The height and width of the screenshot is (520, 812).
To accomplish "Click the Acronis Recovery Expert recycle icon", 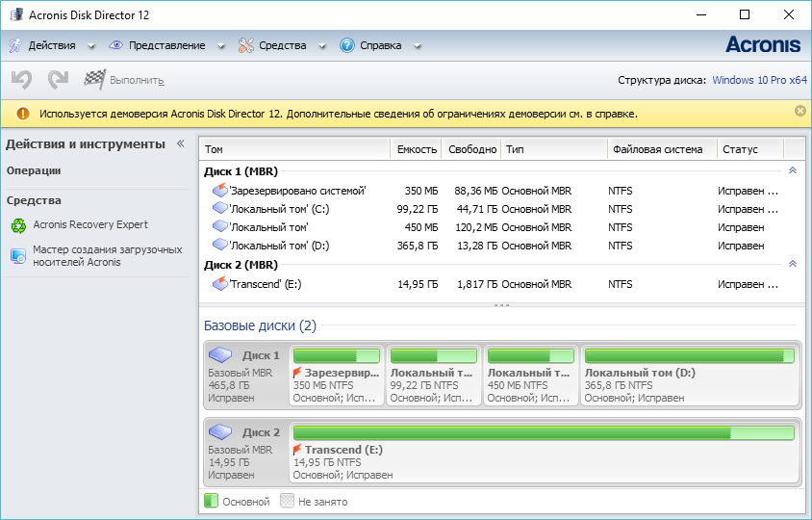I will (18, 225).
